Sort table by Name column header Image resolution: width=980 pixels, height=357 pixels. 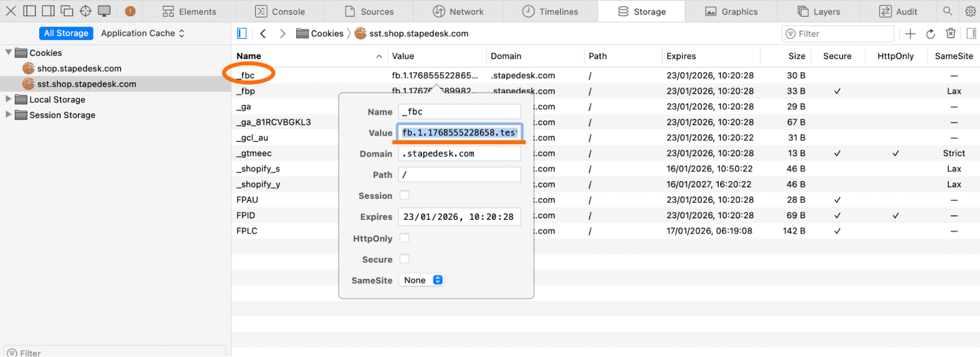(309, 56)
